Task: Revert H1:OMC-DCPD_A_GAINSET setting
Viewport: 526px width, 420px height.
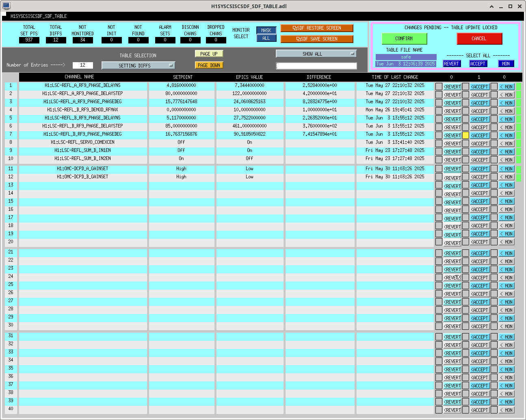Action: [x=452, y=169]
